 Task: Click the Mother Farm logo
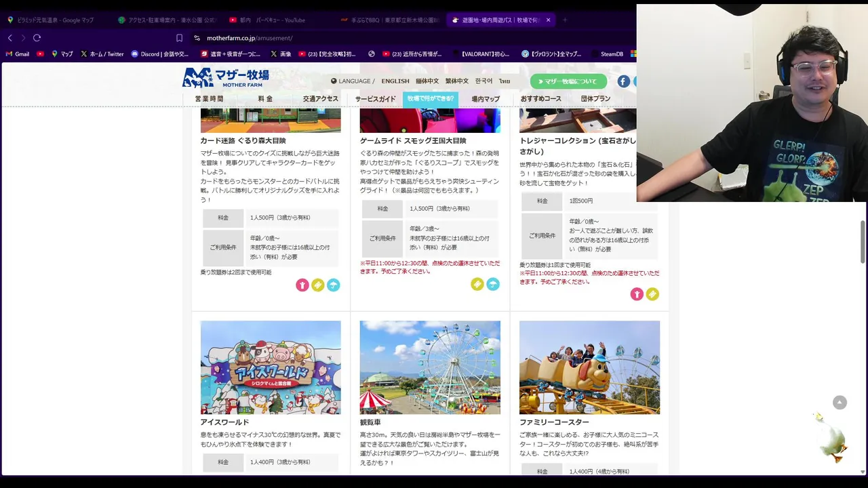click(x=226, y=77)
